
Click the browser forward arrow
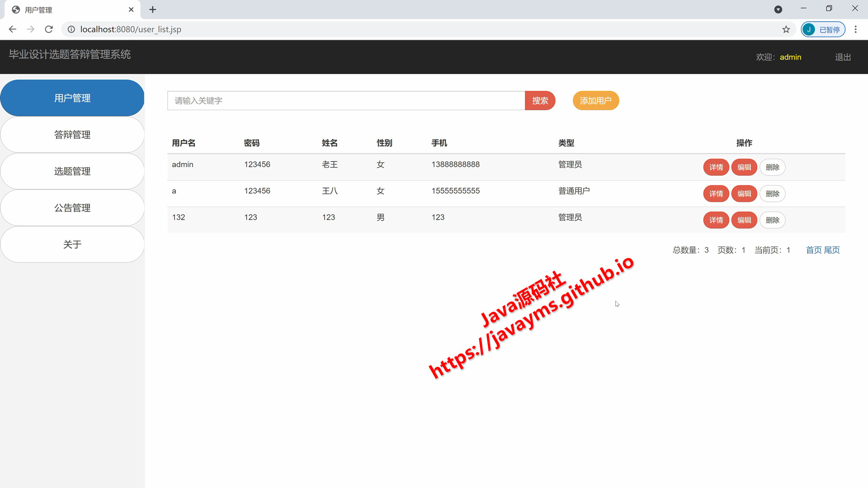[31, 29]
